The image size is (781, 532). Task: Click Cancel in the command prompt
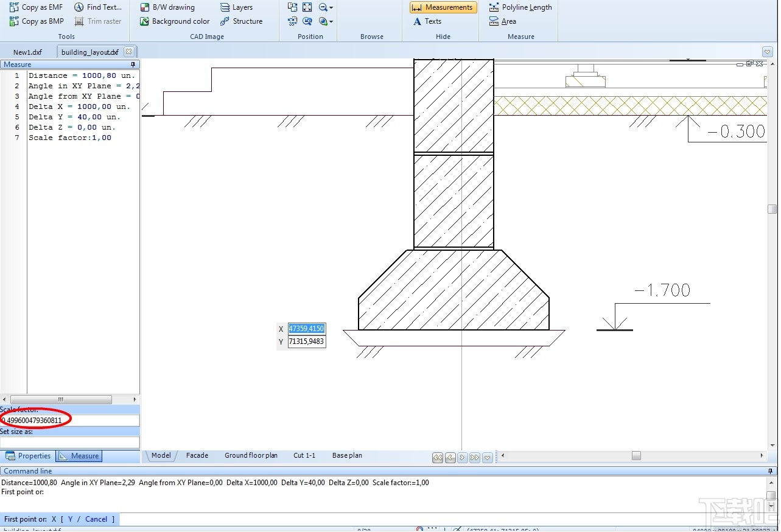96,519
